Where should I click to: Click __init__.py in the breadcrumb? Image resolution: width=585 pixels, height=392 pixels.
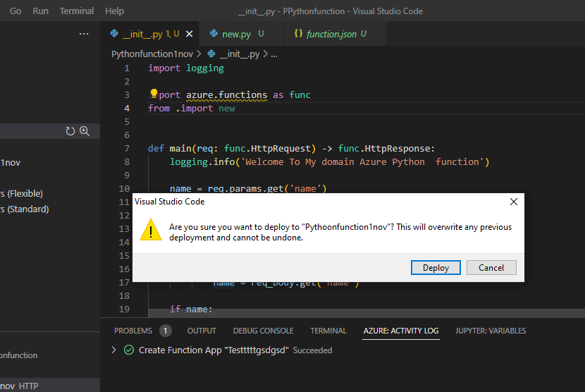[x=239, y=54]
